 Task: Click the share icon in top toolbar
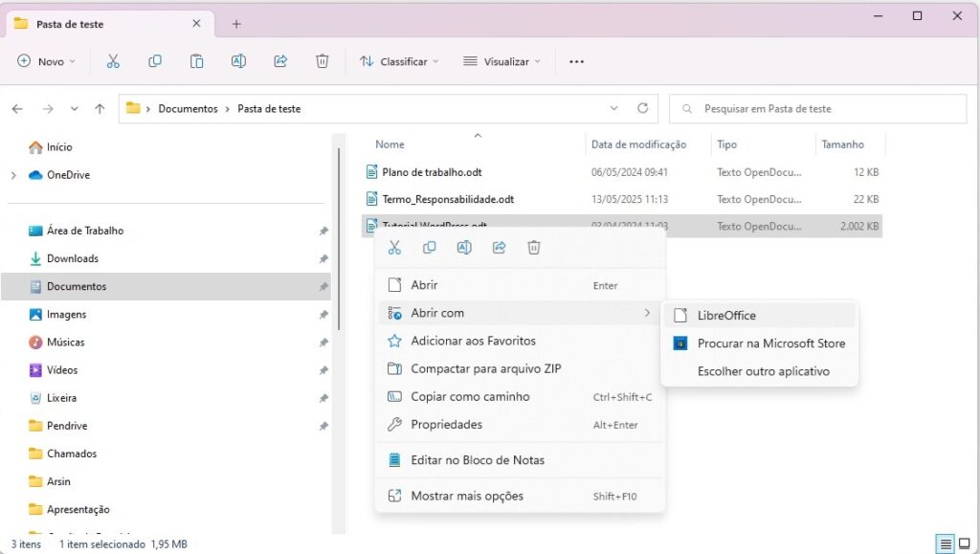[280, 61]
